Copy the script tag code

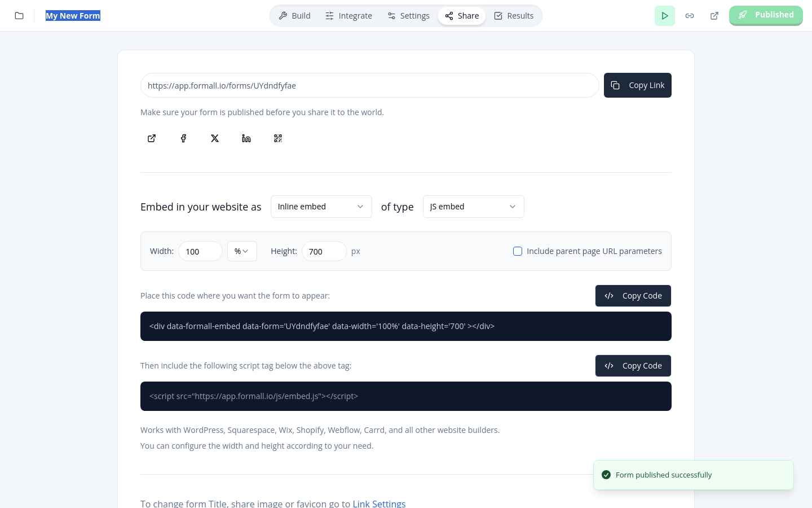[633, 366]
